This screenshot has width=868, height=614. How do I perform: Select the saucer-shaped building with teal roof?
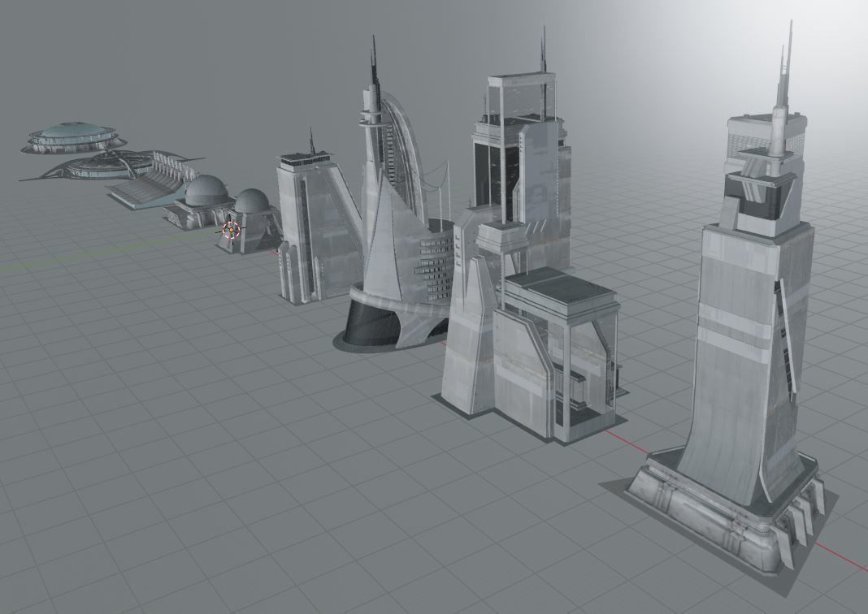72,137
